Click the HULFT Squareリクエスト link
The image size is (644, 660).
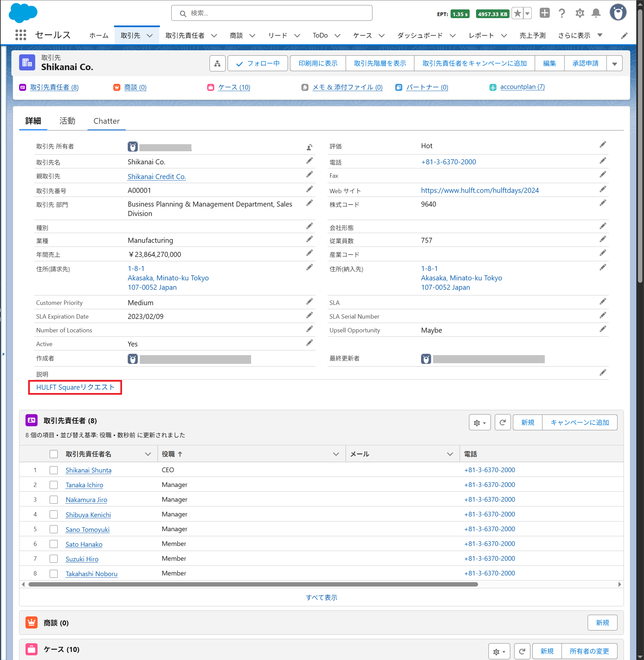[75, 387]
